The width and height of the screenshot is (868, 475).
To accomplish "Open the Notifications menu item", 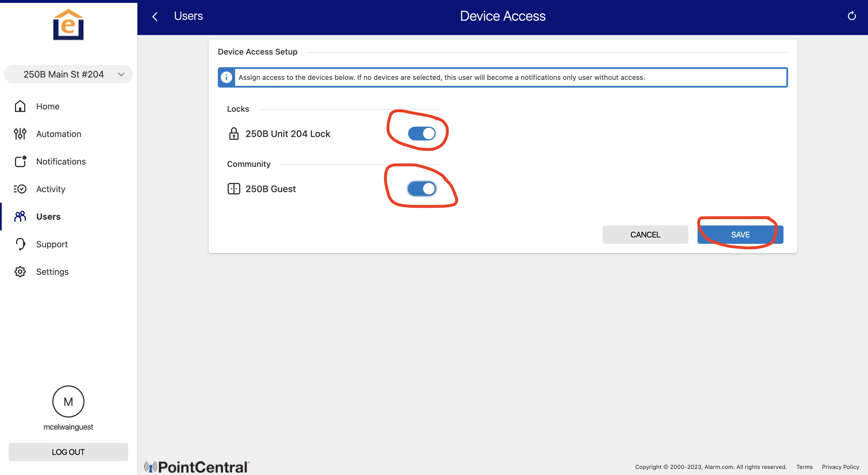I will click(x=61, y=162).
